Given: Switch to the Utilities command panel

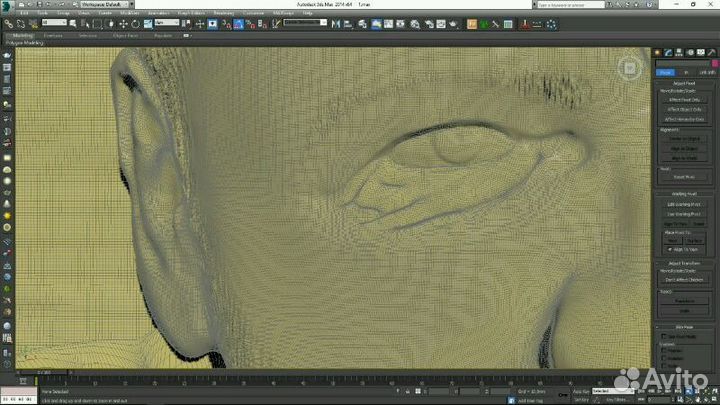Looking at the screenshot, I should tap(712, 53).
